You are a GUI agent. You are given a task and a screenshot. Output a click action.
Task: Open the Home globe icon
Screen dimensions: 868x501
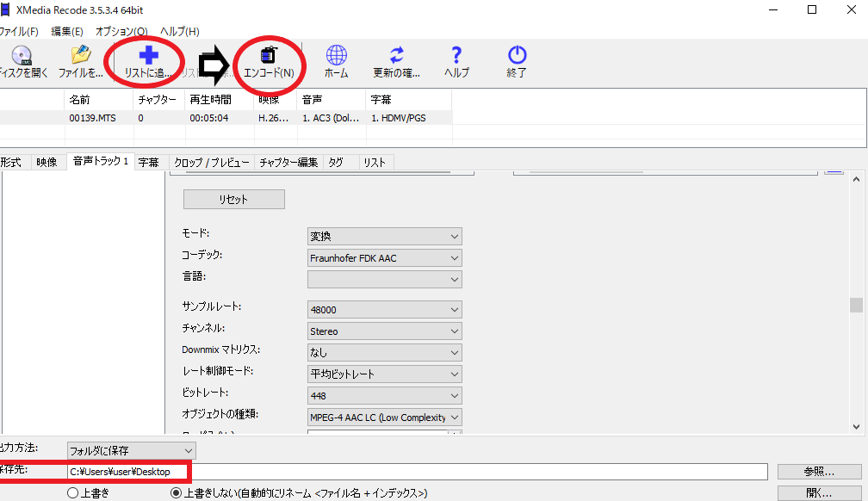click(336, 56)
